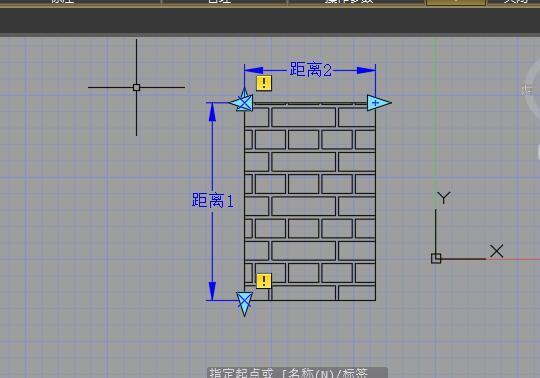Screen dimensions: 540x378
Task: Click the right arrowhead of the 距离2 dimension
Action: (x=366, y=71)
